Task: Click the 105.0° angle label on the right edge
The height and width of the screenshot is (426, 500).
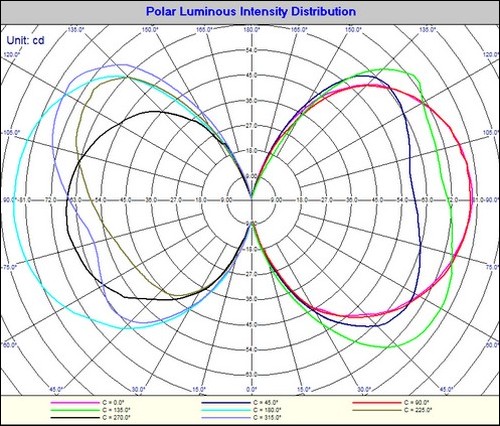Action: (491, 133)
